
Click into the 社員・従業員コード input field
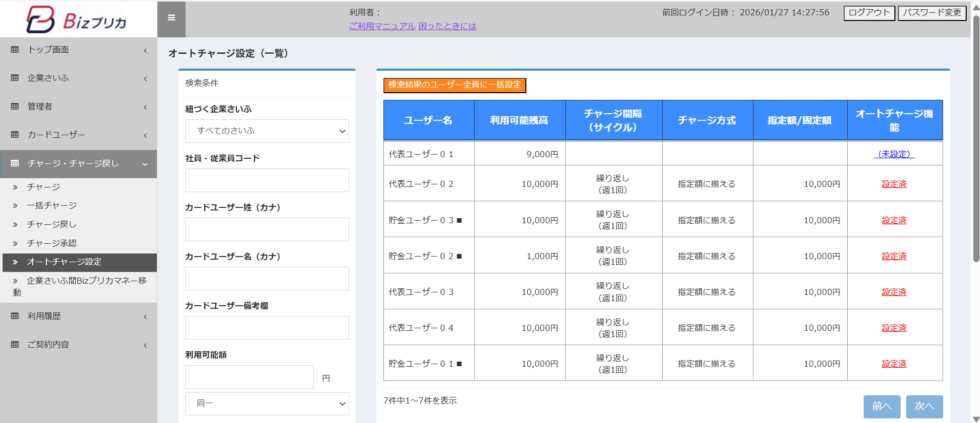pos(267,180)
